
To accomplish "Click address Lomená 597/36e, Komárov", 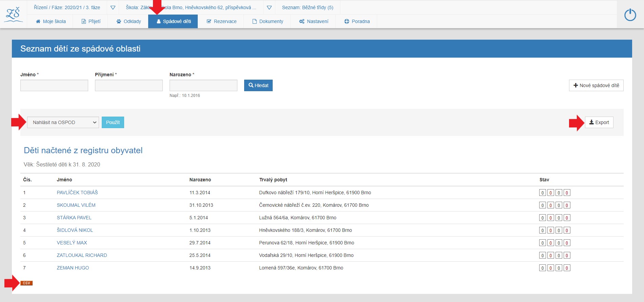I will (301, 268).
